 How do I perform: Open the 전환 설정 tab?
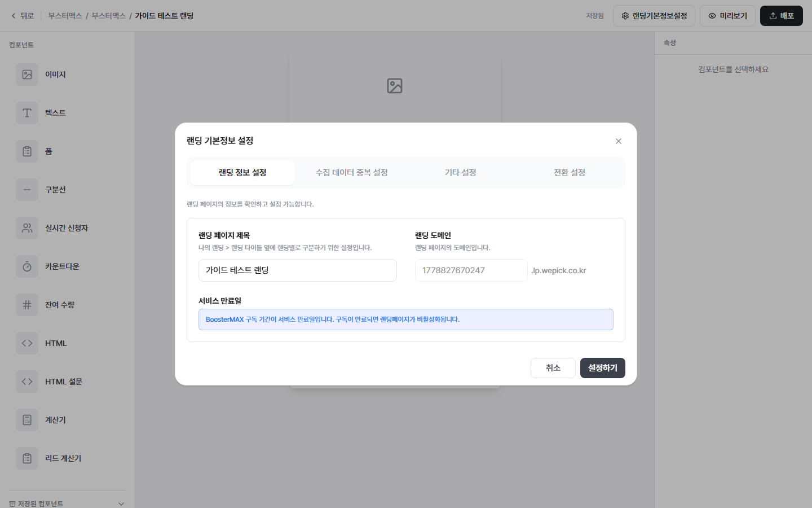[569, 173]
